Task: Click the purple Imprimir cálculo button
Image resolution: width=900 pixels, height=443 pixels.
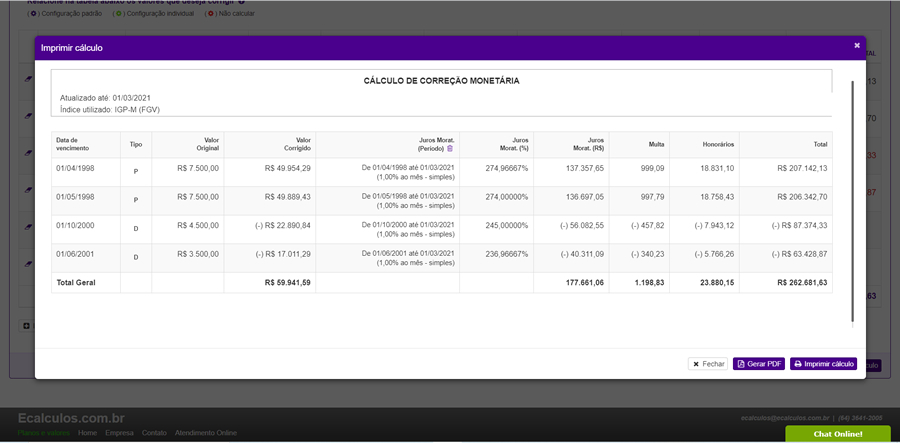Action: pyautogui.click(x=824, y=364)
